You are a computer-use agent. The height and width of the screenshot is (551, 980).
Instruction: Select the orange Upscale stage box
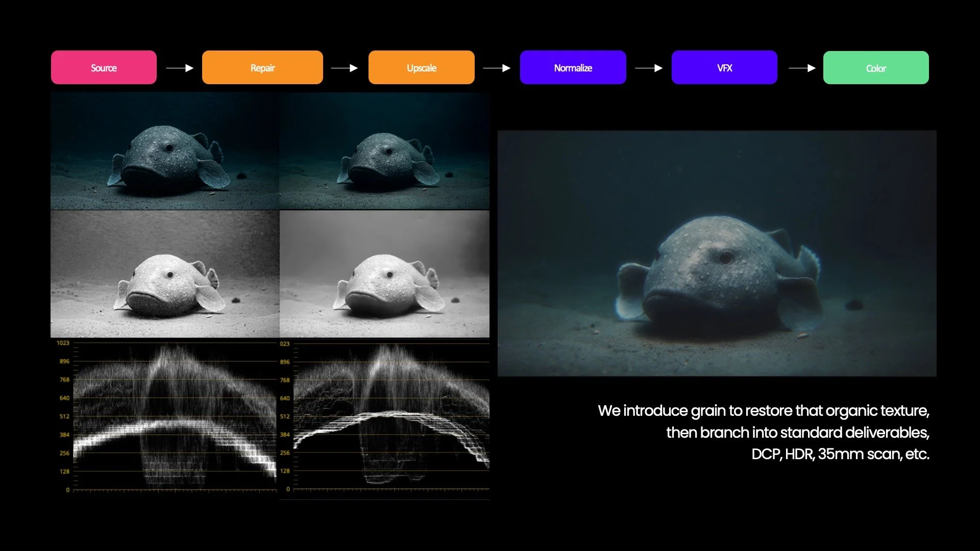click(421, 67)
